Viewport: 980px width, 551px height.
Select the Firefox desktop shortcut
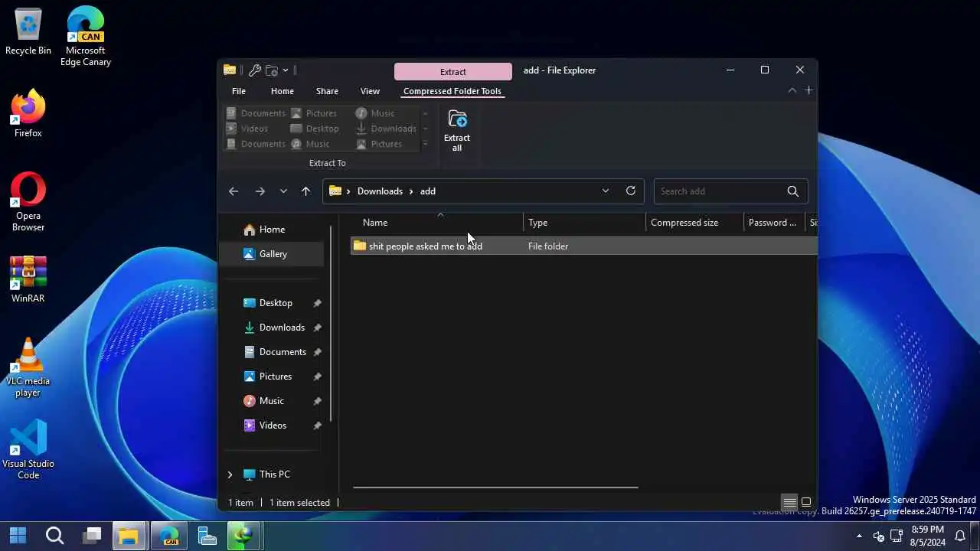point(28,115)
